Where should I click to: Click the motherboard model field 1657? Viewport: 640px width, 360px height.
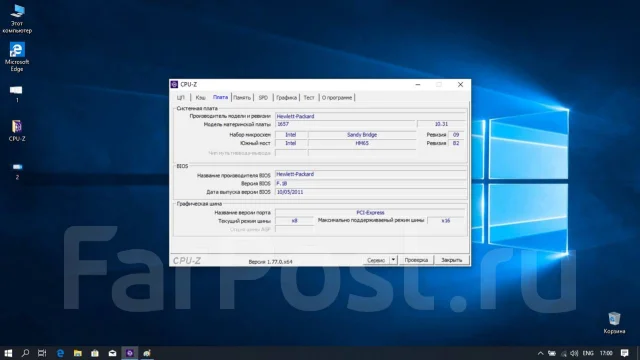coord(345,124)
